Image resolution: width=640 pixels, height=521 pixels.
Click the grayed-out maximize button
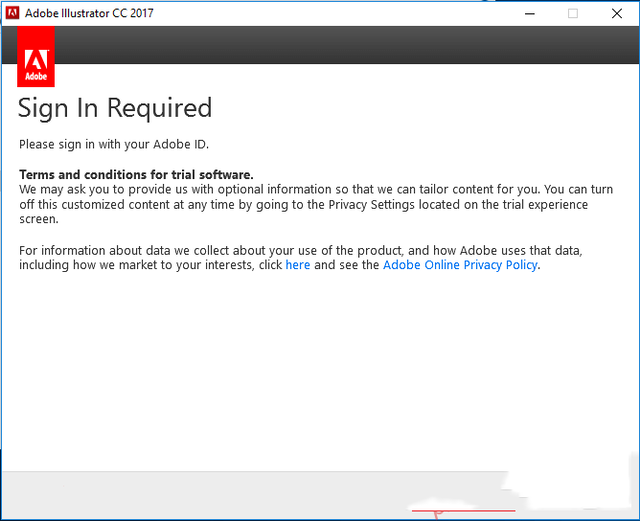573,13
